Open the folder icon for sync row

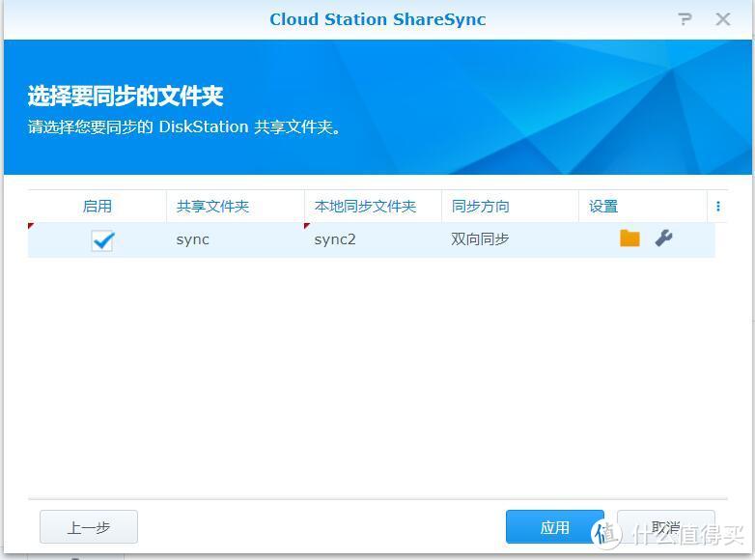tap(629, 238)
